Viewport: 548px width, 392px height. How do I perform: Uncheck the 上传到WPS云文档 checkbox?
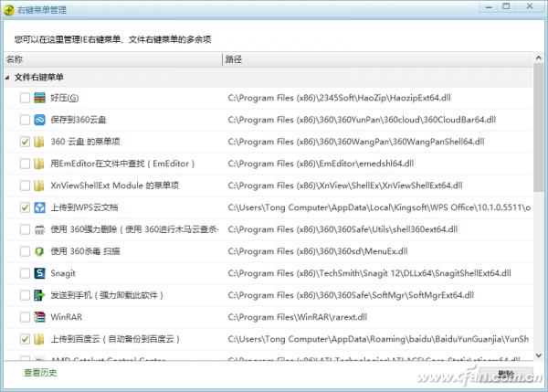tap(25, 207)
